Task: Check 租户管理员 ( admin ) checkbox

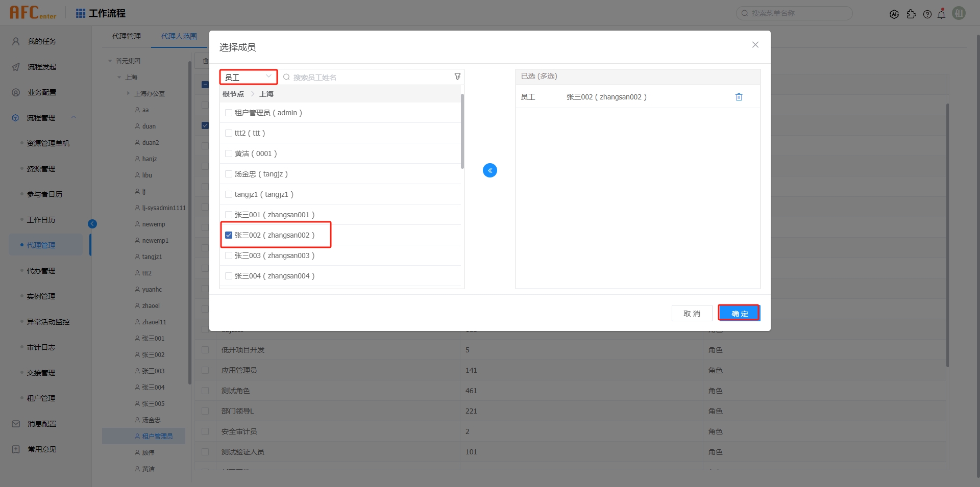Action: (228, 112)
